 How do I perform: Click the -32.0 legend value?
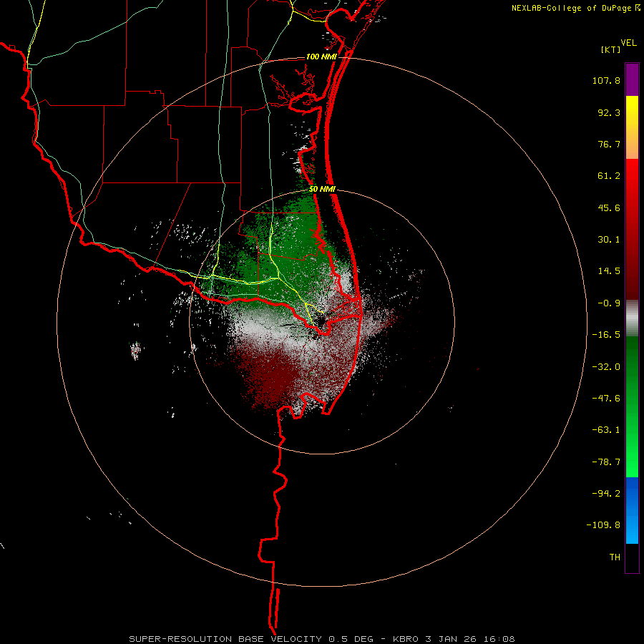pyautogui.click(x=606, y=367)
